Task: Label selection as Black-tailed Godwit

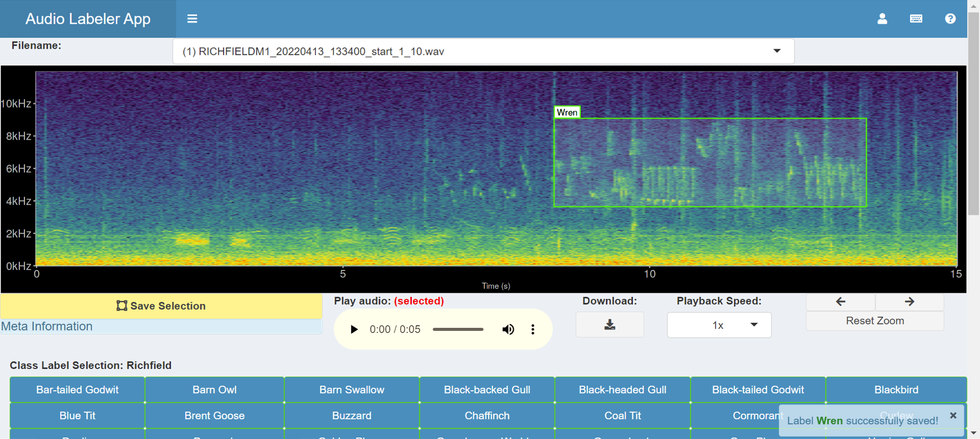Action: (x=758, y=390)
